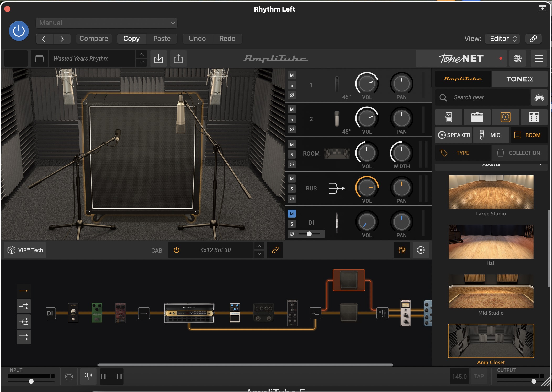Switch to the ROOM tab
The width and height of the screenshot is (552, 392).
[529, 135]
